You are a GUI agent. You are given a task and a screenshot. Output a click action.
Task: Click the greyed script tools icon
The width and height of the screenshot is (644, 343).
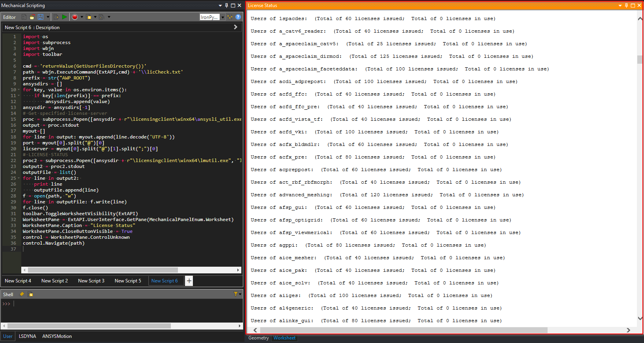tap(102, 17)
